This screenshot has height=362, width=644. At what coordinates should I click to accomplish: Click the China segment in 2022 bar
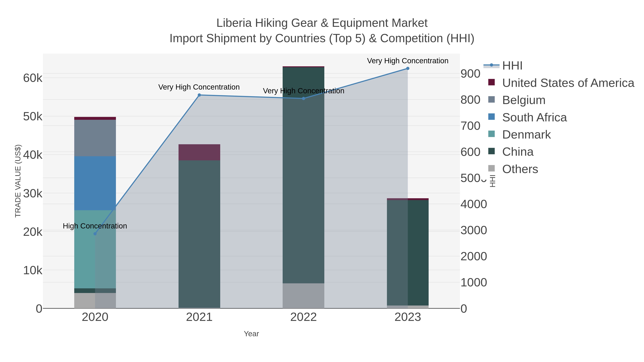pos(304,175)
